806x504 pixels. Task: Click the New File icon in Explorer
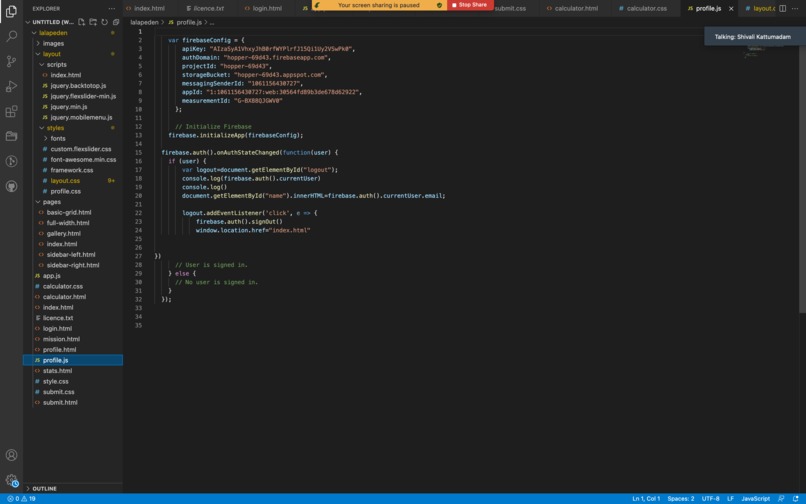[x=82, y=22]
